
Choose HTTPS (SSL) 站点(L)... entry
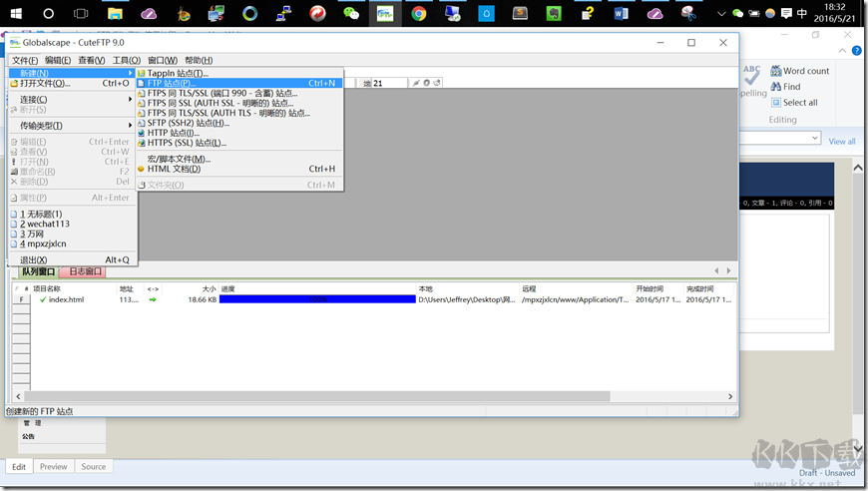tap(239, 143)
